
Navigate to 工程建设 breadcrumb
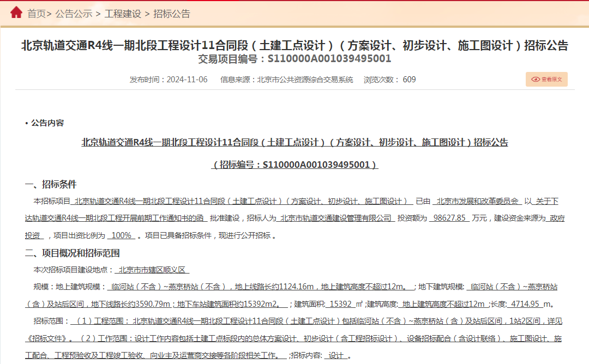(123, 14)
